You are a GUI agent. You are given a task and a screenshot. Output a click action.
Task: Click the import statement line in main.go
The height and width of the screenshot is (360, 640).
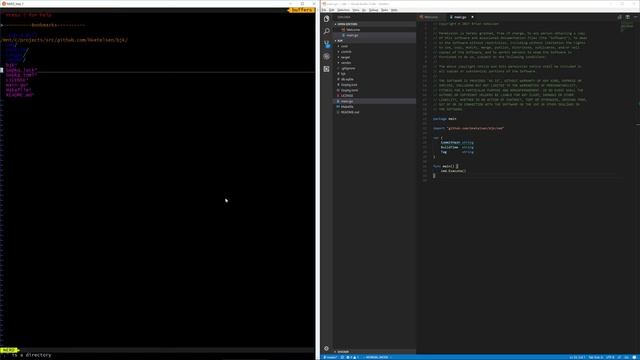[x=468, y=128]
